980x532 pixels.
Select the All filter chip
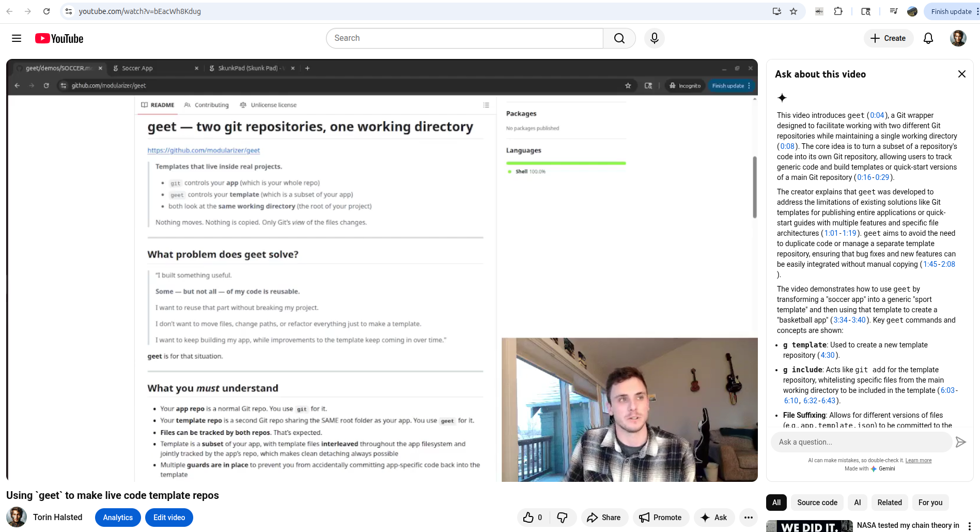pyautogui.click(x=776, y=503)
